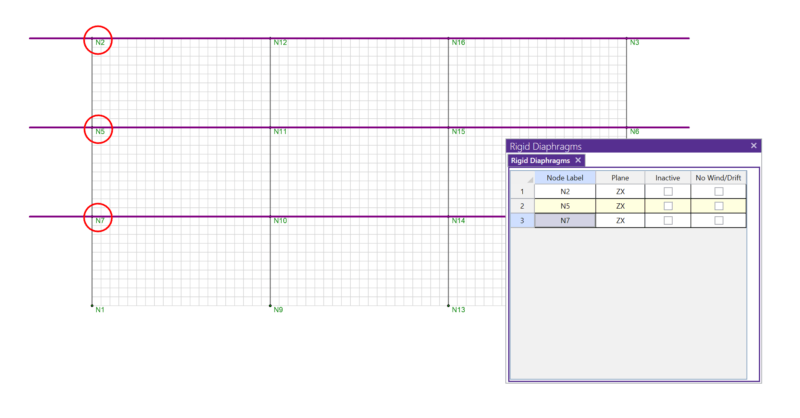Check Inactive box for node N7
Screen dimensions: 800x418
click(x=668, y=221)
